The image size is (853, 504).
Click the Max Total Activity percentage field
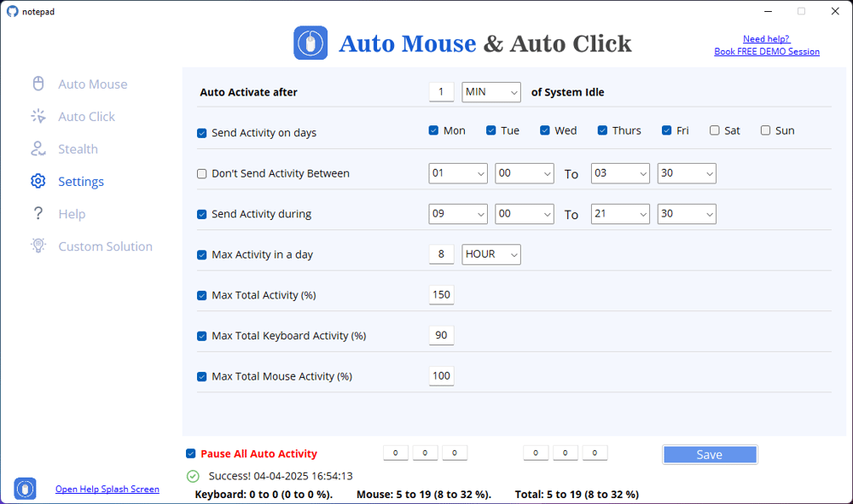click(441, 295)
